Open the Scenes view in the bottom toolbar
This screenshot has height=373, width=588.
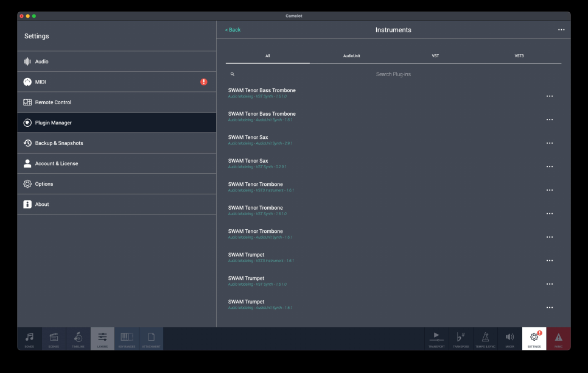(x=54, y=339)
